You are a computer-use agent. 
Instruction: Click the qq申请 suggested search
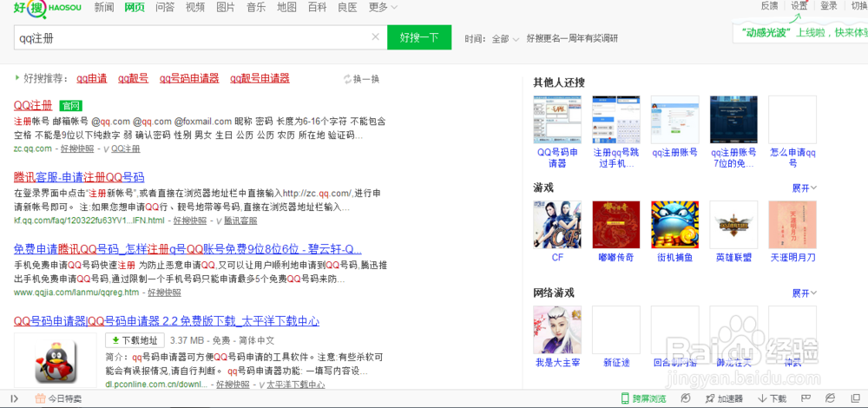pyautogui.click(x=92, y=79)
